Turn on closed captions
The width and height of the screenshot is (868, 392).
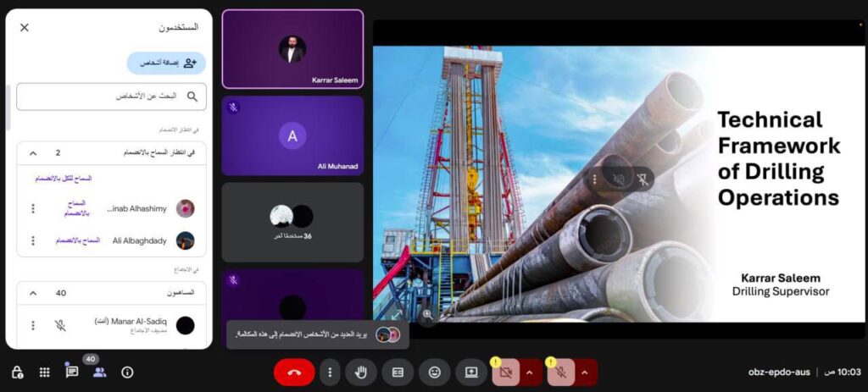398,372
